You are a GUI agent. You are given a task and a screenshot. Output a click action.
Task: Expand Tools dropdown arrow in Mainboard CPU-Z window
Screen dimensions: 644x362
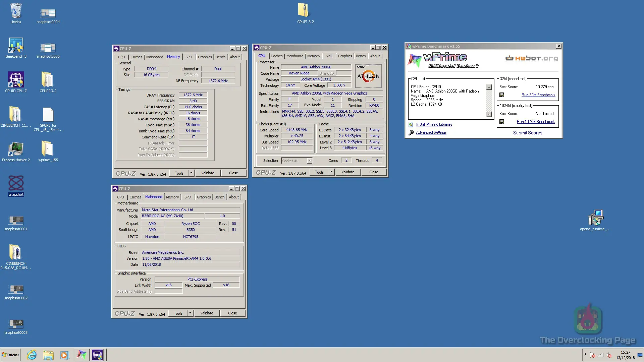[190, 313]
